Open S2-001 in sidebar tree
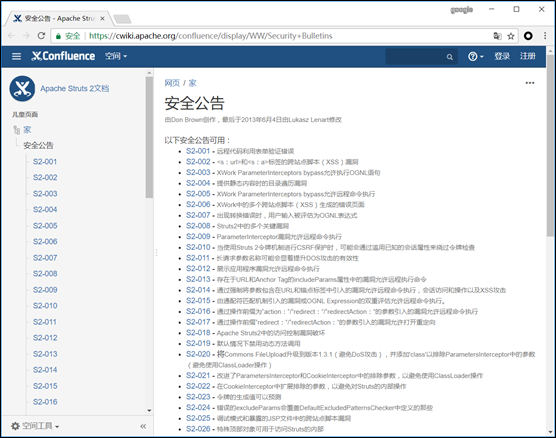The height and width of the screenshot is (438, 556). click(x=45, y=162)
